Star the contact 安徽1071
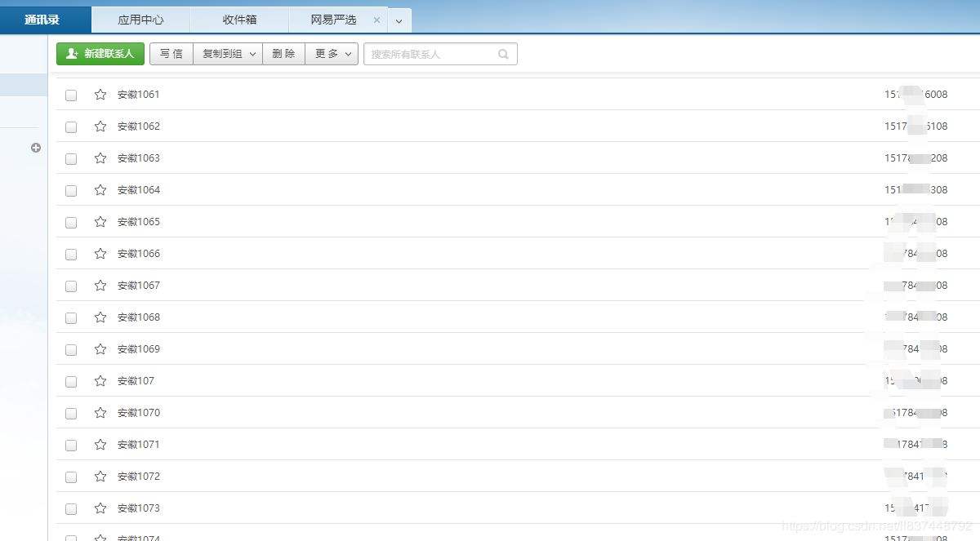This screenshot has height=541, width=980. tap(100, 445)
